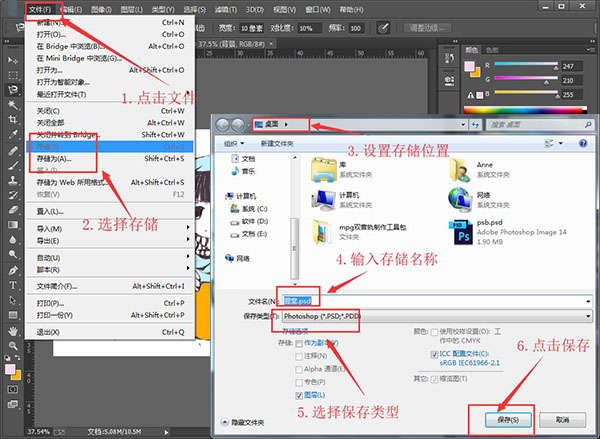This screenshot has width=600, height=439.
Task: Select the Eraser tool
Action: pyautogui.click(x=13, y=210)
